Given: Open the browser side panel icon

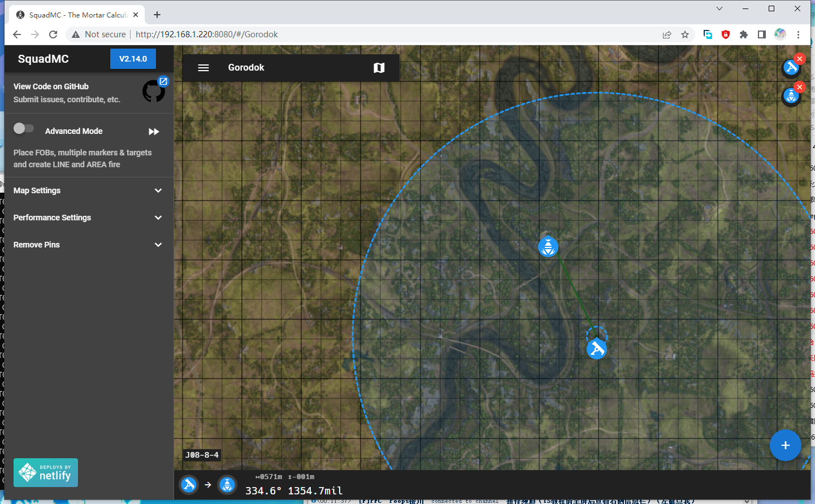Looking at the screenshot, I should pyautogui.click(x=762, y=34).
